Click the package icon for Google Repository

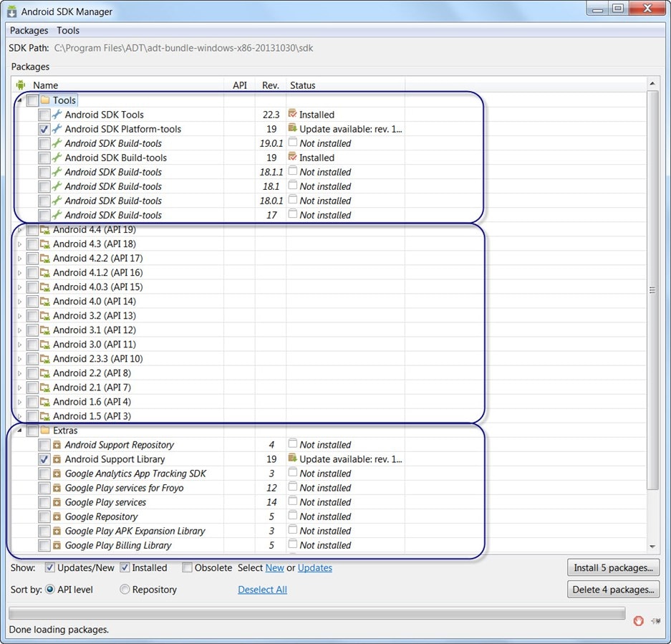[57, 516]
